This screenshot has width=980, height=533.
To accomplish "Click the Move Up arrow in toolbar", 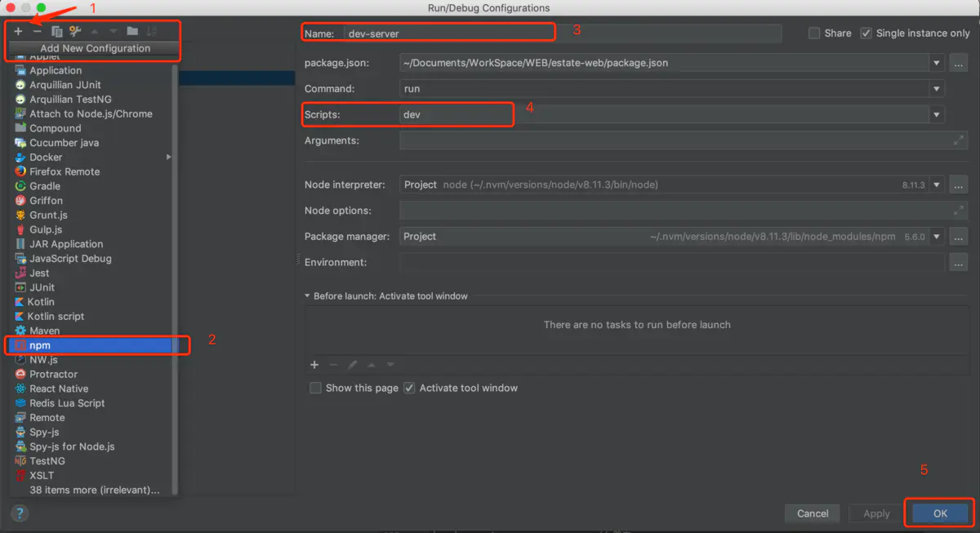I will click(95, 31).
